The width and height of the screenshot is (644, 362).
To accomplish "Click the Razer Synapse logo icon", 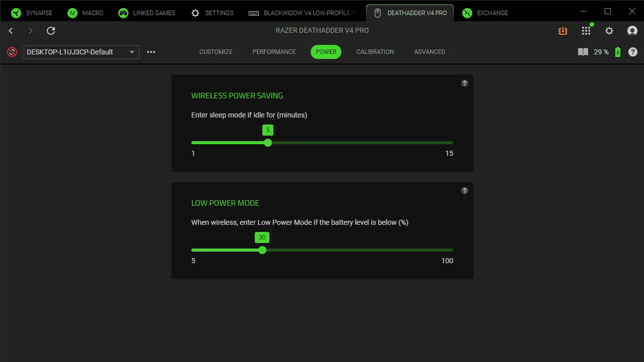I will [x=16, y=13].
